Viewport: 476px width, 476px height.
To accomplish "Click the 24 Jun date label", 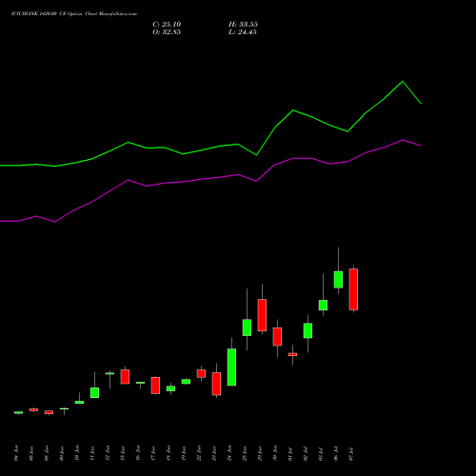I will (229, 453).
